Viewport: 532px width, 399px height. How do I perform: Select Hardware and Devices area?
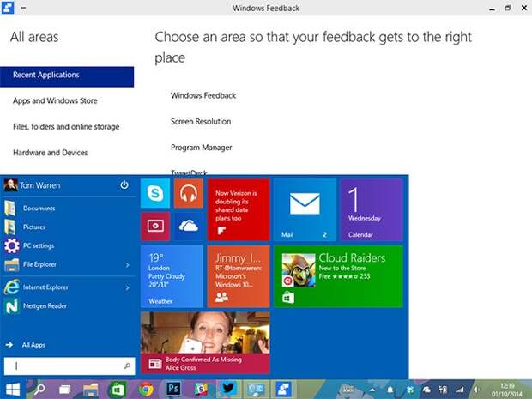click(51, 153)
